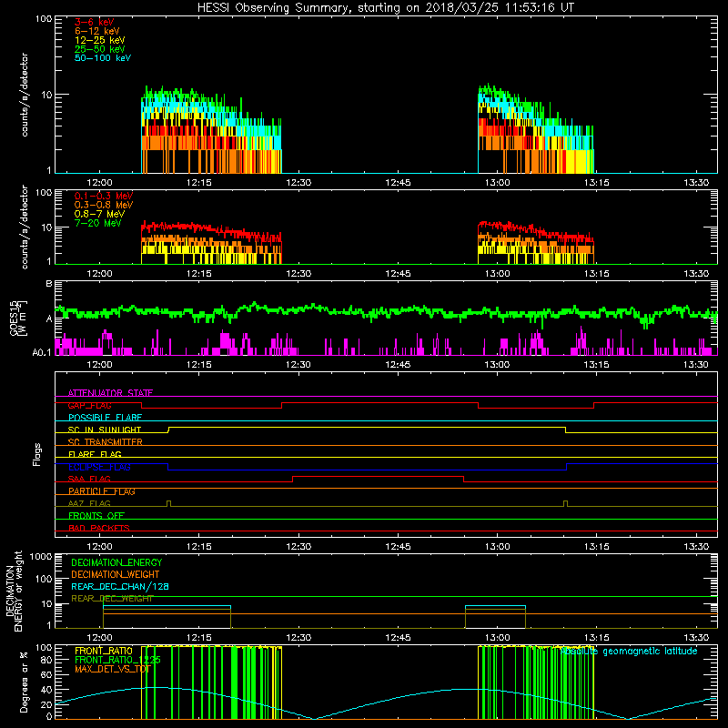Select the REAR_DEC_WEIGHT legend label
This screenshot has width=728, height=728.
click(x=112, y=599)
